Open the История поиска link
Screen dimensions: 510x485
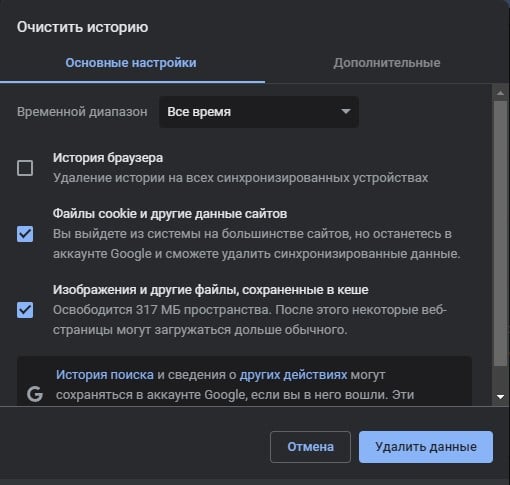105,375
